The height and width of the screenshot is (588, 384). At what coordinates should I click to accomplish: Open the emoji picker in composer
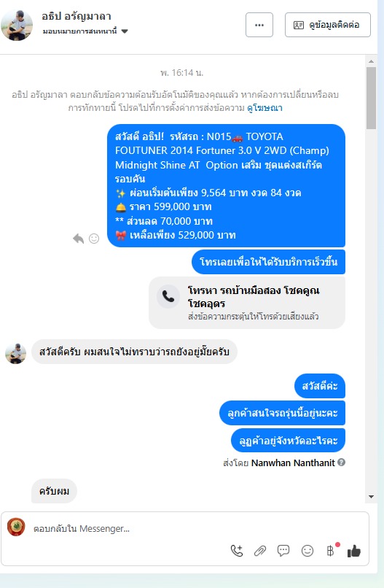tap(307, 551)
